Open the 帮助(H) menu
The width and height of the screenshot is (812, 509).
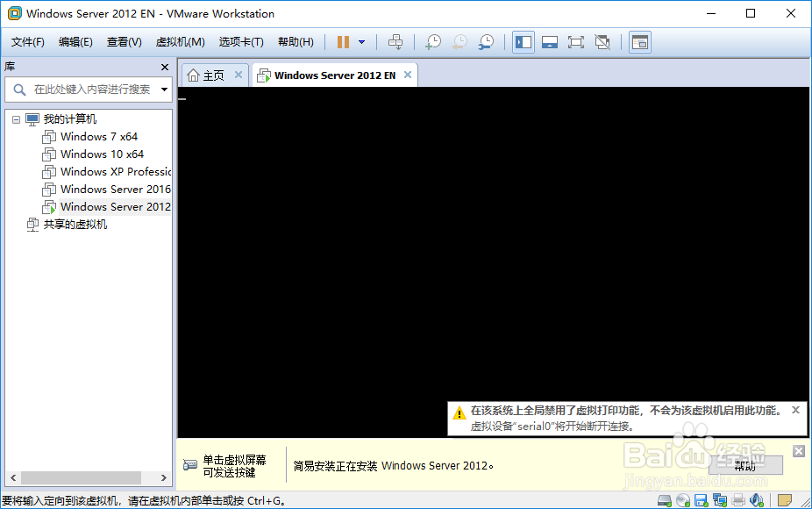point(296,42)
